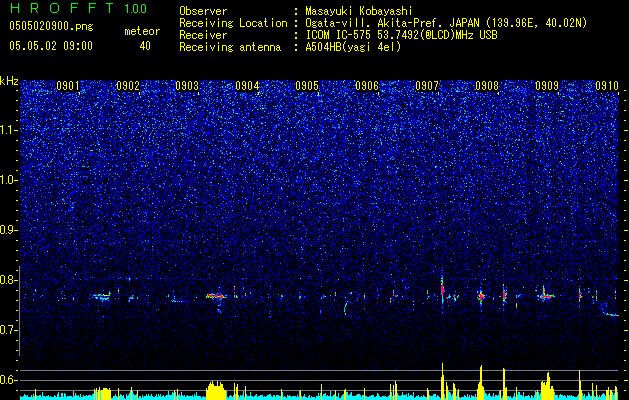Click the 0.9 kHz axis tick label

click(x=9, y=230)
